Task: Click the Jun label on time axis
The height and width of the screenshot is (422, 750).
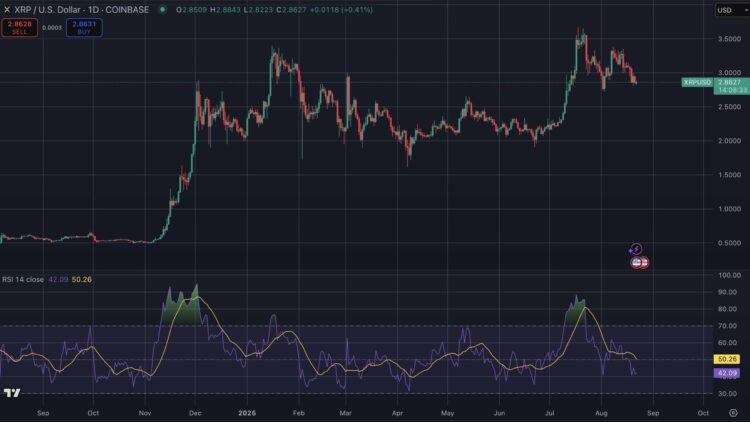Action: pos(499,413)
